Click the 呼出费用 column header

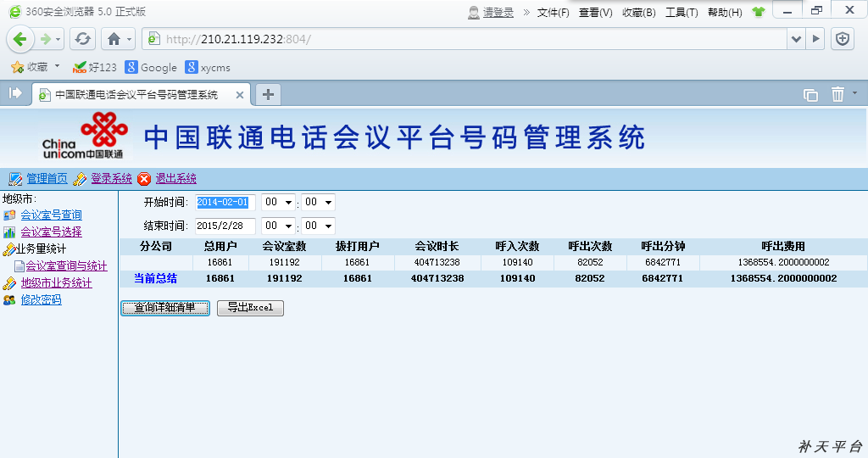[x=783, y=247]
